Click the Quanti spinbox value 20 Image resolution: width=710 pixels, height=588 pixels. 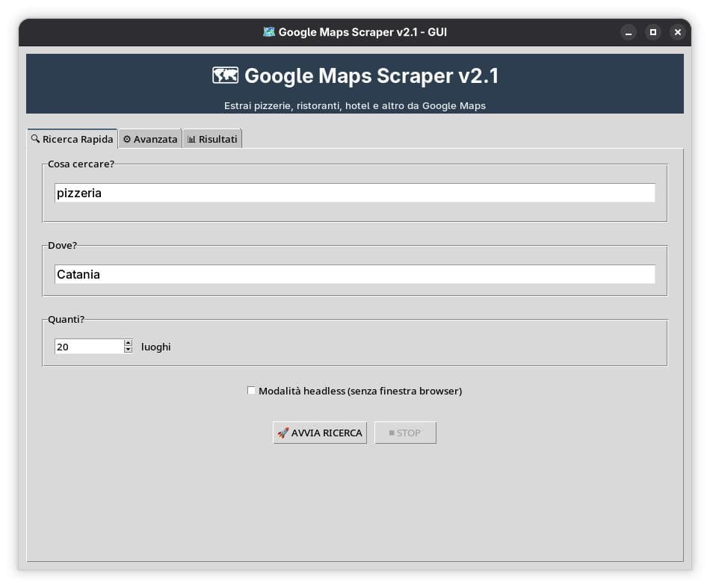point(89,347)
